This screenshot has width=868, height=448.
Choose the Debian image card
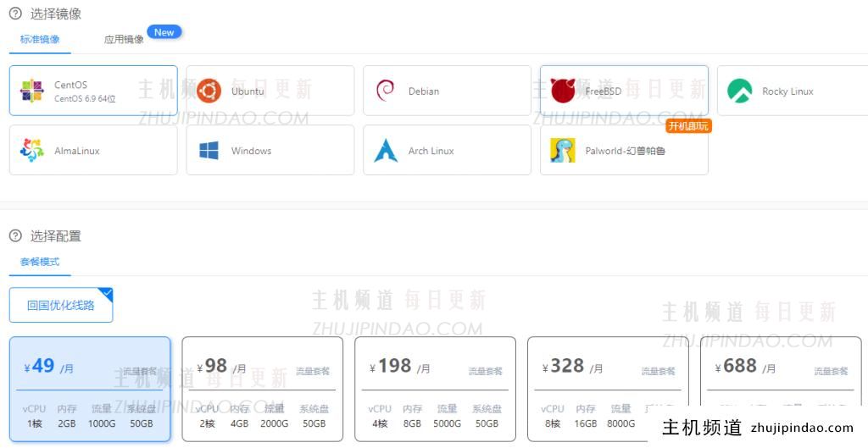(448, 91)
